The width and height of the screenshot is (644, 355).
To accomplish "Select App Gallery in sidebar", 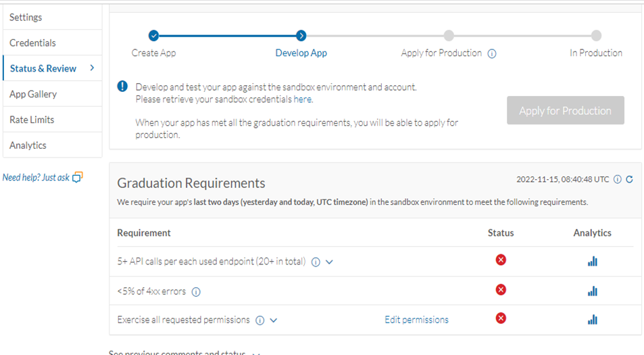I will point(52,94).
